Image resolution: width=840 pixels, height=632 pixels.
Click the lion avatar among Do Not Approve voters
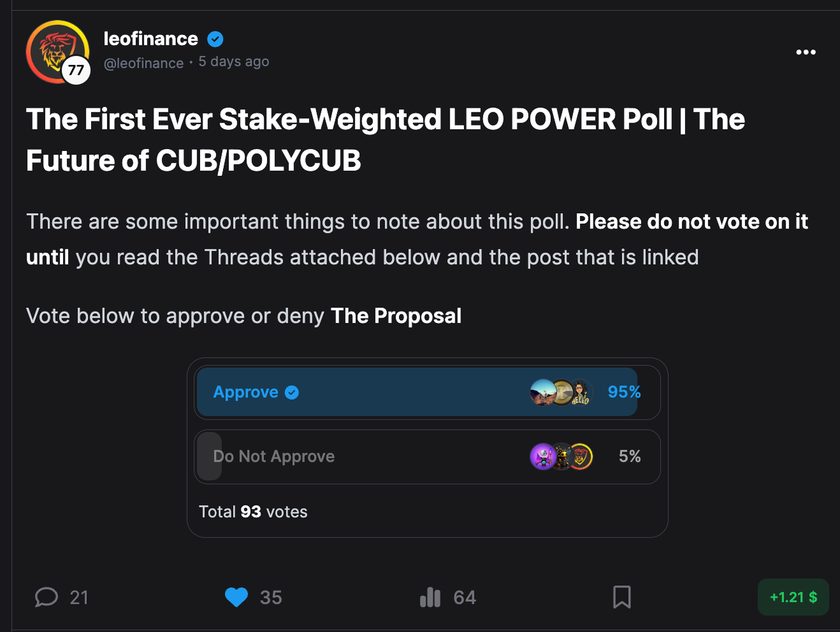[580, 457]
